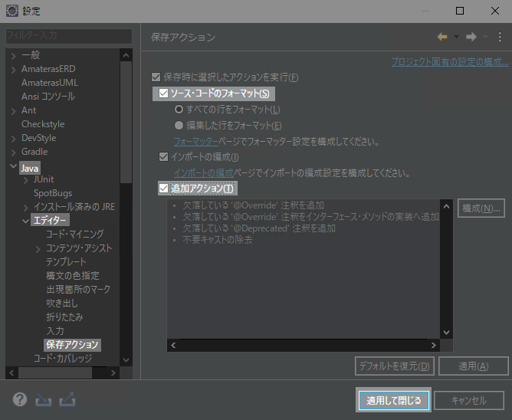
Task: Maximize the 設定 window
Action: [x=460, y=11]
